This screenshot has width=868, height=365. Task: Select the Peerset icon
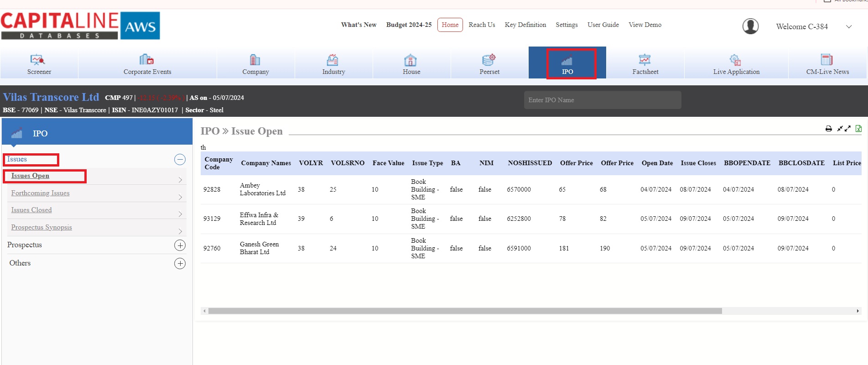(489, 60)
